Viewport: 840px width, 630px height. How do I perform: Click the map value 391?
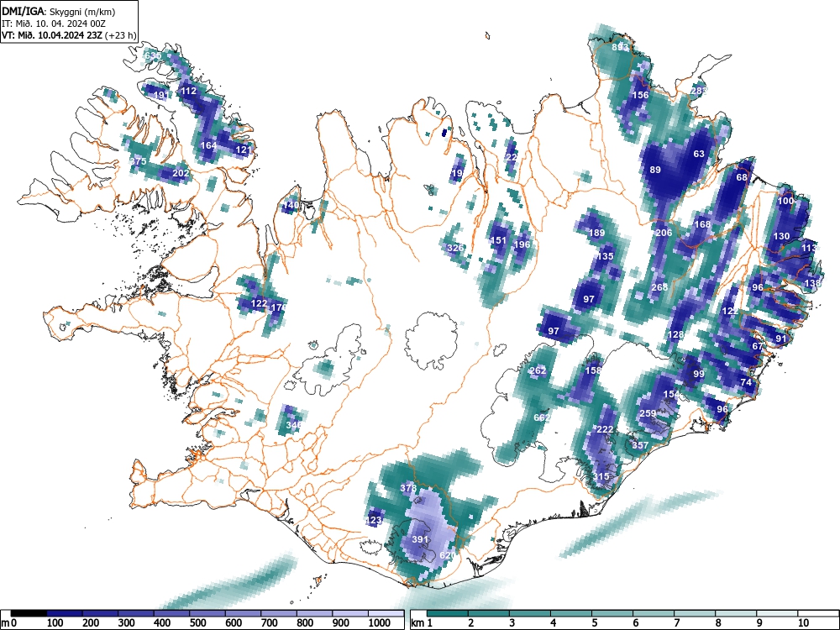(x=420, y=539)
